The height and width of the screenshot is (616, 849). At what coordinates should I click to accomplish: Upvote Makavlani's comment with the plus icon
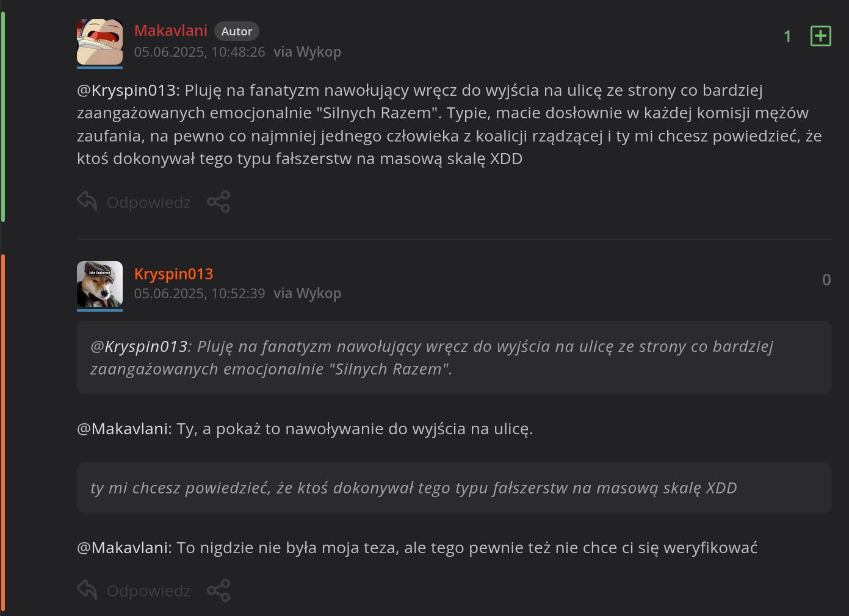pos(820,37)
